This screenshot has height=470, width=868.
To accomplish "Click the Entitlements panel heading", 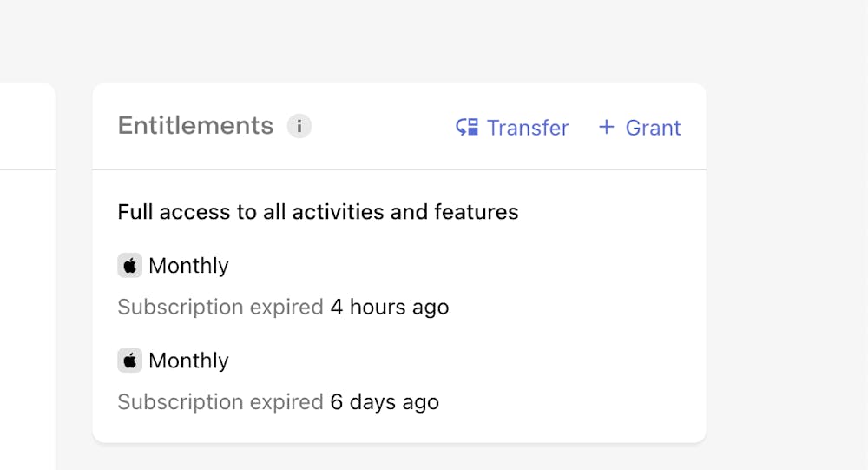I will click(x=195, y=126).
